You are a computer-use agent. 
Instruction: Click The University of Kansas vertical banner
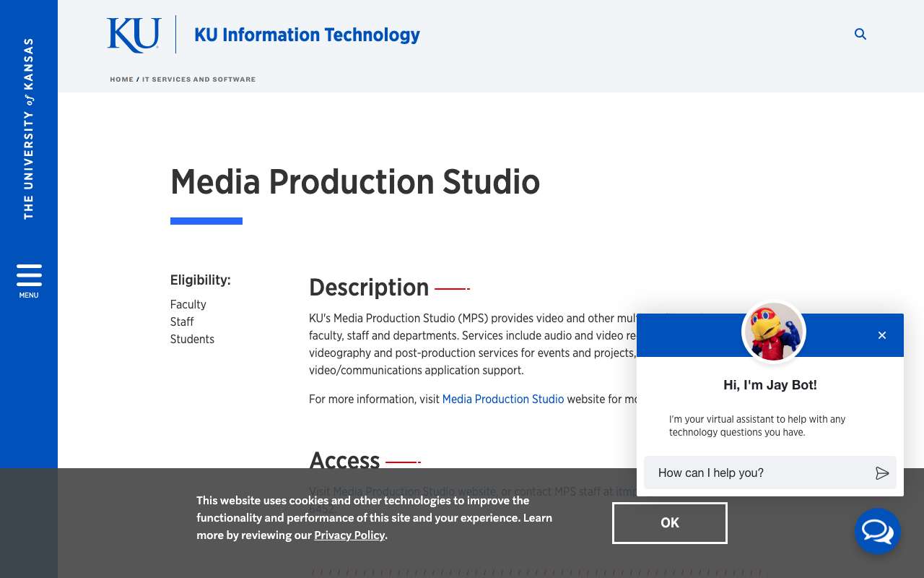(x=29, y=129)
